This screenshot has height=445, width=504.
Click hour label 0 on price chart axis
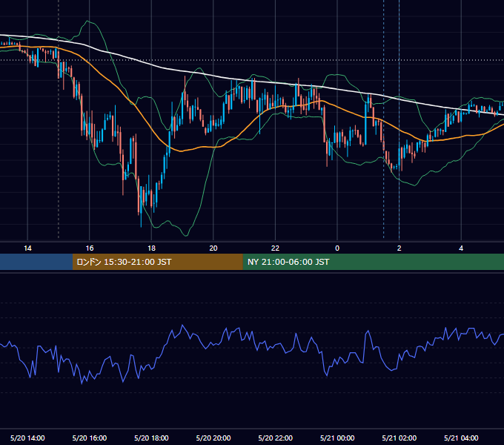tap(337, 248)
